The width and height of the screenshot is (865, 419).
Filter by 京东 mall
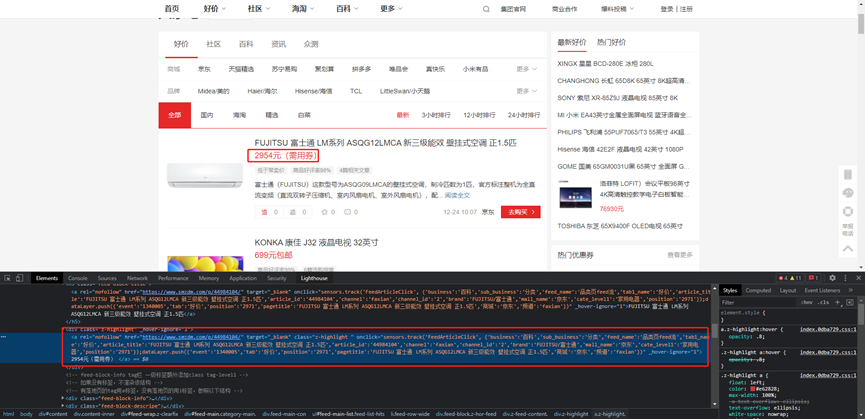coord(204,69)
